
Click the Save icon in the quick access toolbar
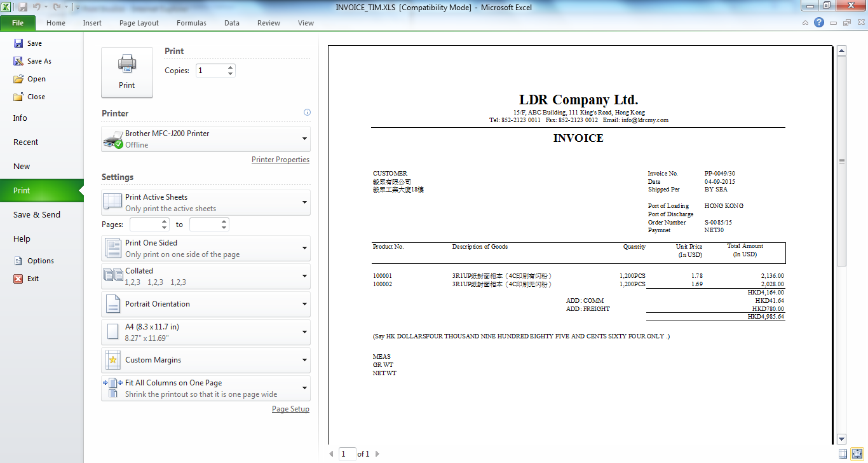23,7
